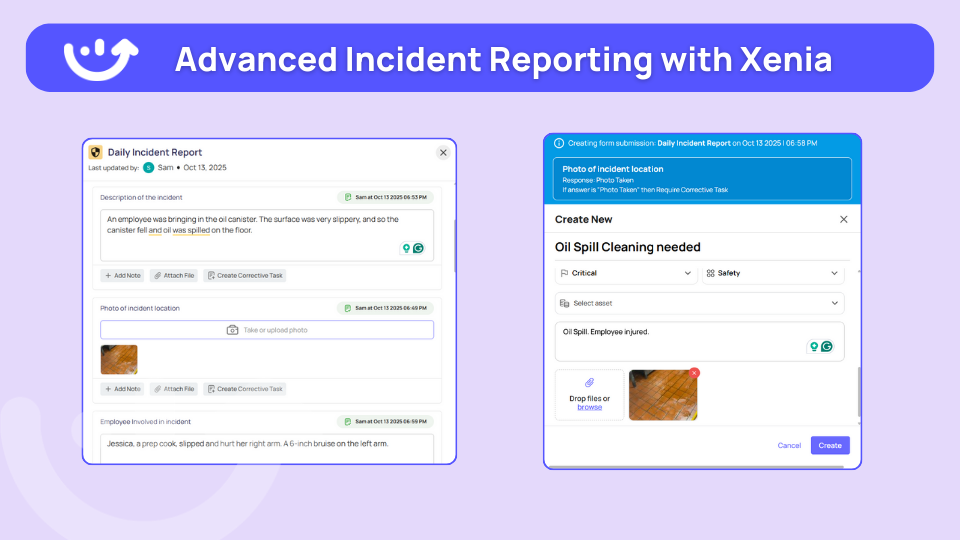Open the Safety category dropdown
This screenshot has height=540, width=960.
(773, 273)
